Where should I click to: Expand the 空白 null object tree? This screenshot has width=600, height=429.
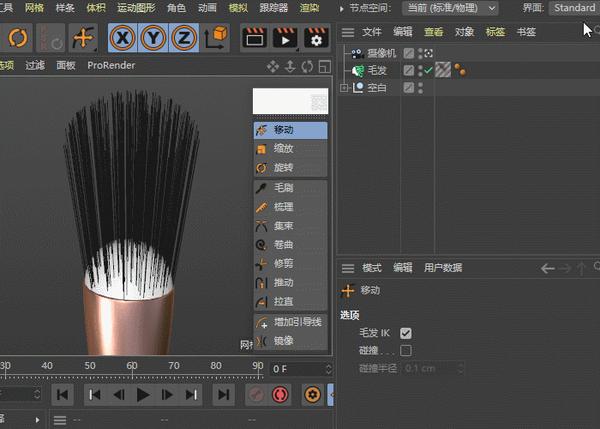[x=345, y=88]
